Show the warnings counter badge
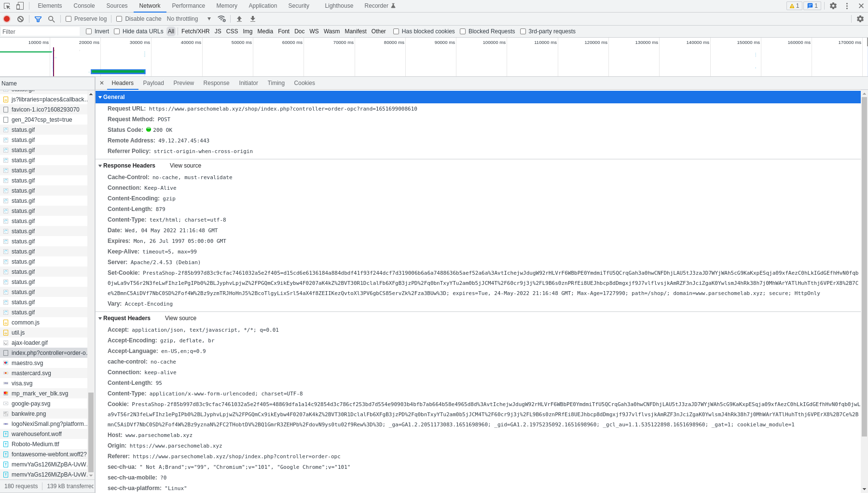Screen dimensions: 868x493 (x=794, y=6)
